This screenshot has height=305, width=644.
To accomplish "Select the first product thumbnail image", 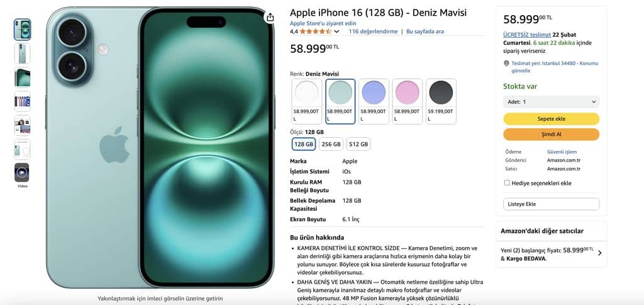I will click(22, 30).
